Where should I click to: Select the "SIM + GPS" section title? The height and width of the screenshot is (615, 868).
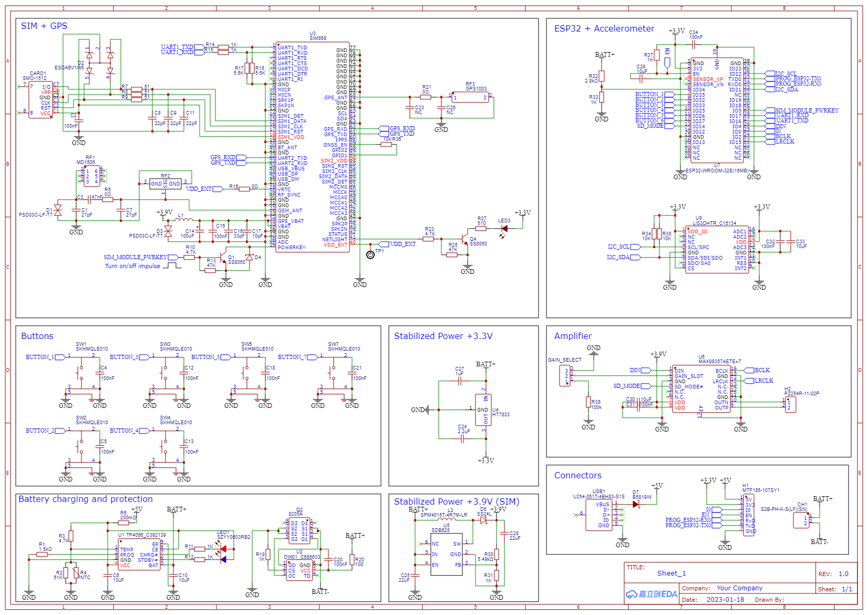[x=44, y=26]
